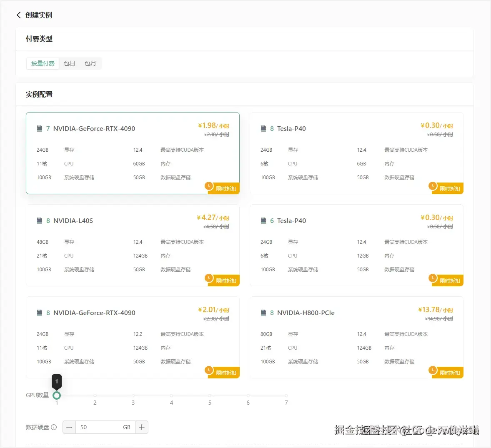The image size is (491, 448).
Task: Click the 付费类型 section heading
Action: [39, 39]
